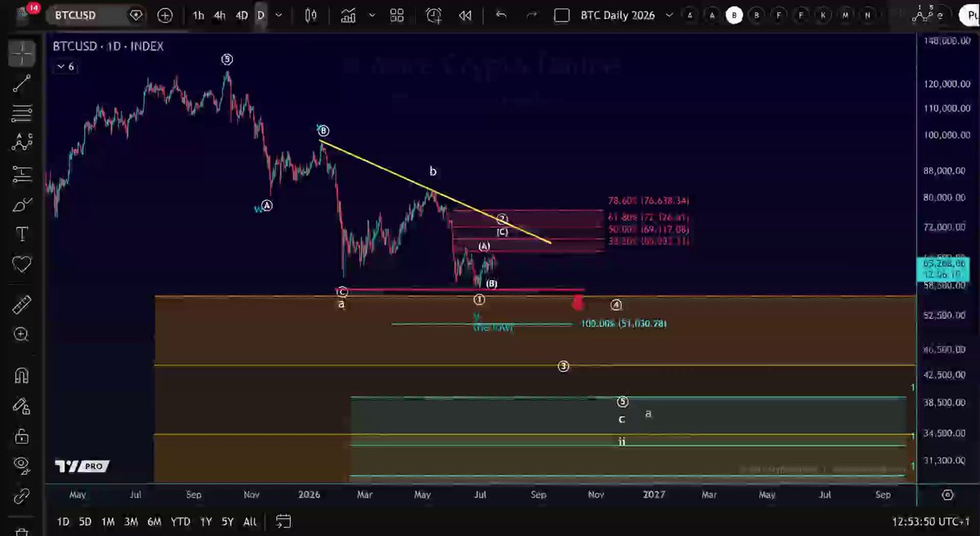Open the heart icons tool
Screen dimensions: 980x536
pyautogui.click(x=22, y=265)
